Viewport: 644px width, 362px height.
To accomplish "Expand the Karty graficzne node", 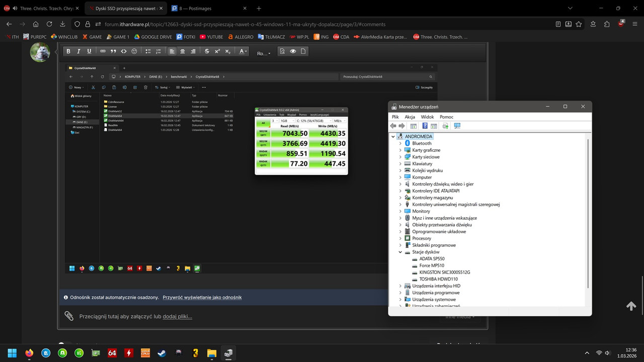I will point(400,150).
